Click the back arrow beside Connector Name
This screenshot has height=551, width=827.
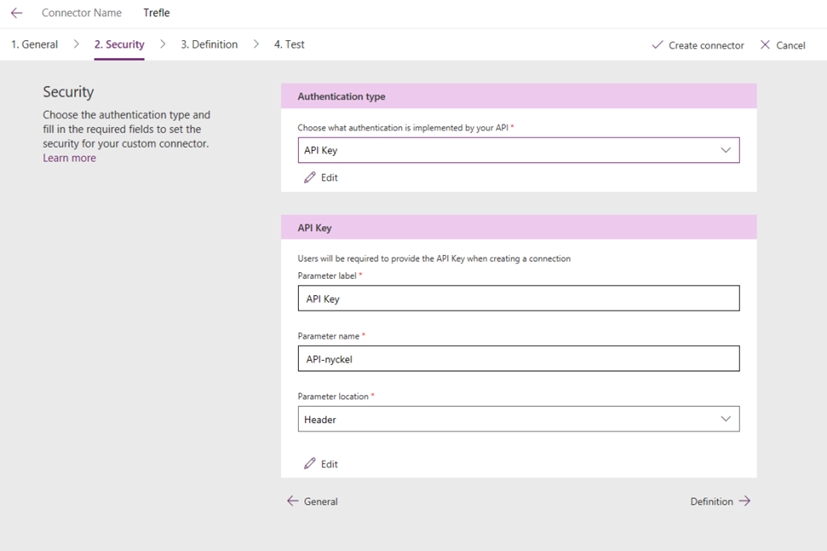point(16,13)
